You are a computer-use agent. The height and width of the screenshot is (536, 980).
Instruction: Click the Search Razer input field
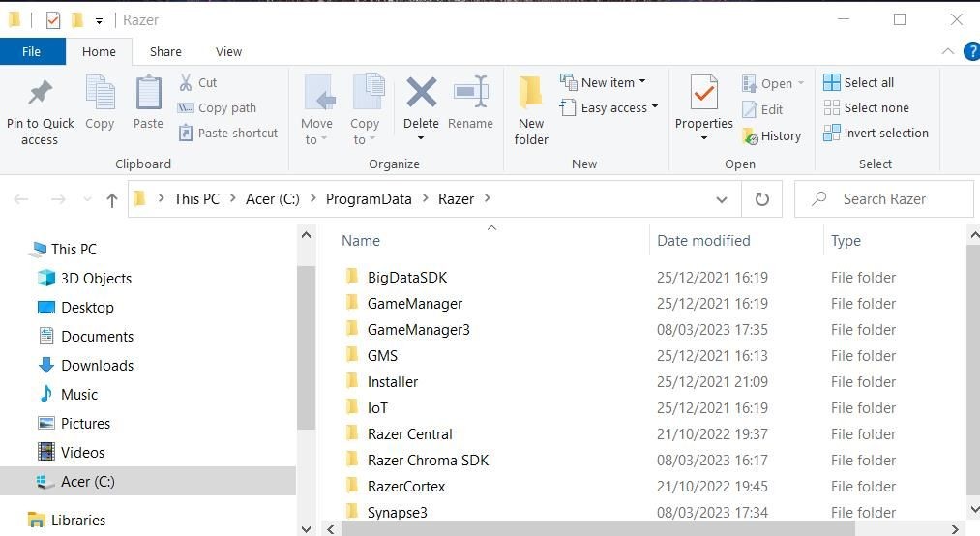pyautogui.click(x=884, y=199)
